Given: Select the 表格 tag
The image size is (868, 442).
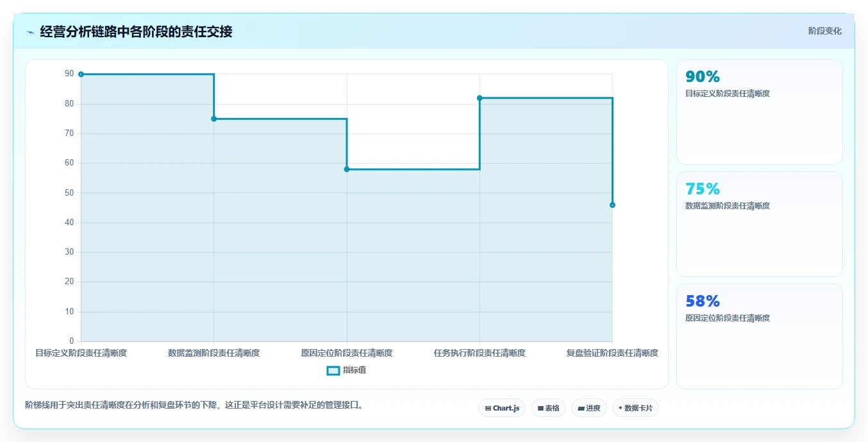Looking at the screenshot, I should [x=548, y=408].
